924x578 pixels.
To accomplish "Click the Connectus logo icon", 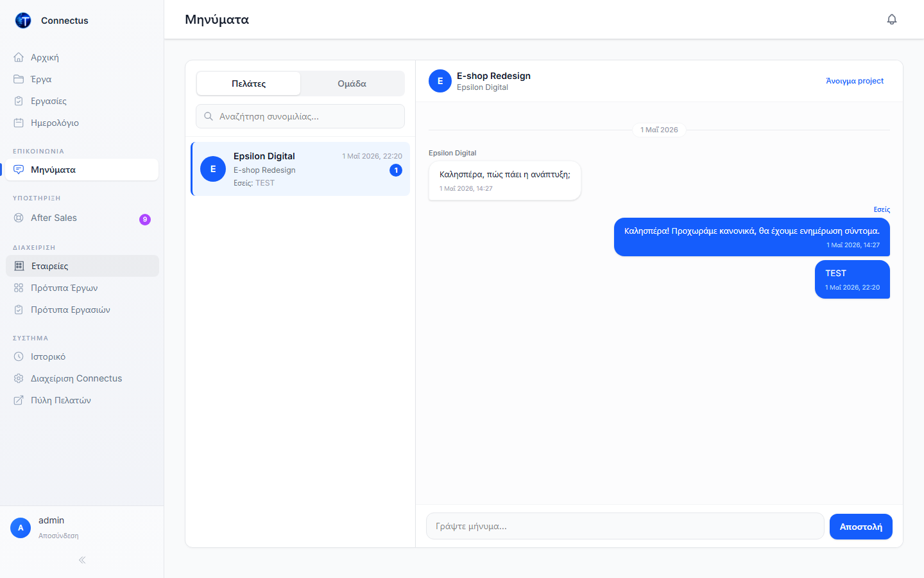I will (x=23, y=21).
